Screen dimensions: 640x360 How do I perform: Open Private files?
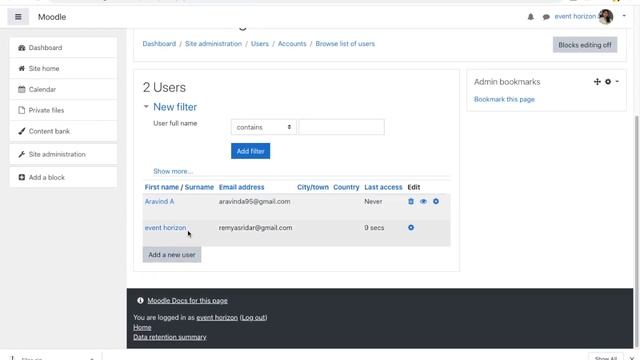pos(63,110)
